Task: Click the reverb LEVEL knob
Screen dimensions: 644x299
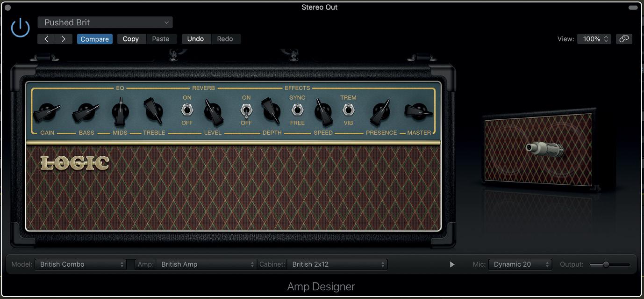Action: coord(214,112)
